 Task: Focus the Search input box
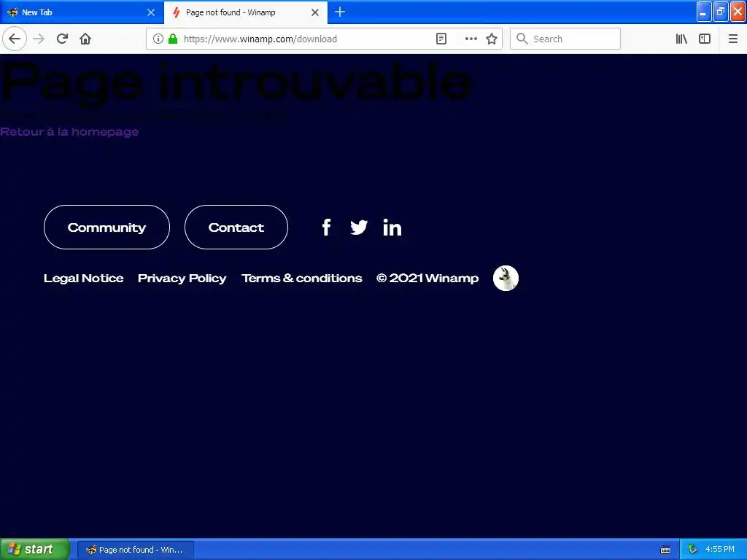point(565,39)
